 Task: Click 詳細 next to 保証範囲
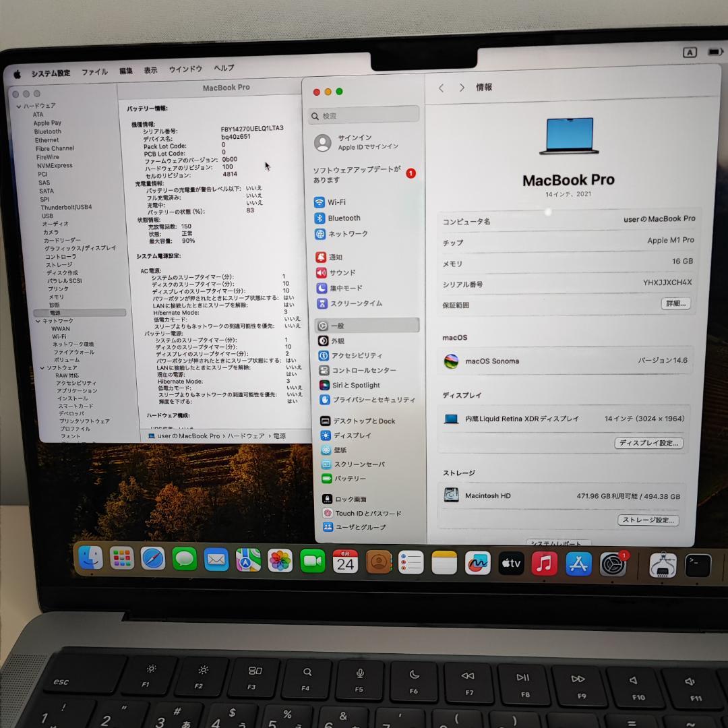pyautogui.click(x=675, y=303)
